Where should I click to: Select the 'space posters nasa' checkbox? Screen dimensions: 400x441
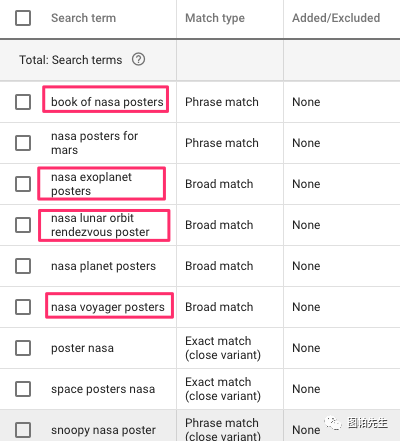(23, 389)
